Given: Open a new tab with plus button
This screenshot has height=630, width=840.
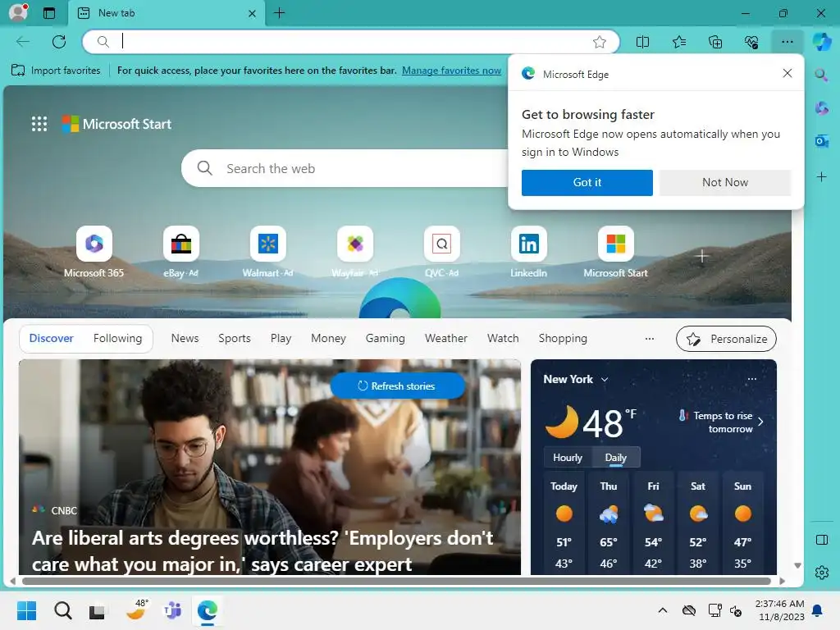Looking at the screenshot, I should tap(279, 13).
